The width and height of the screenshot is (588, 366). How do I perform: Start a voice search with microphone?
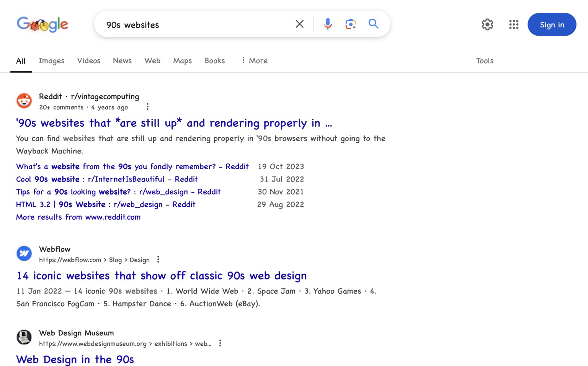coord(328,24)
